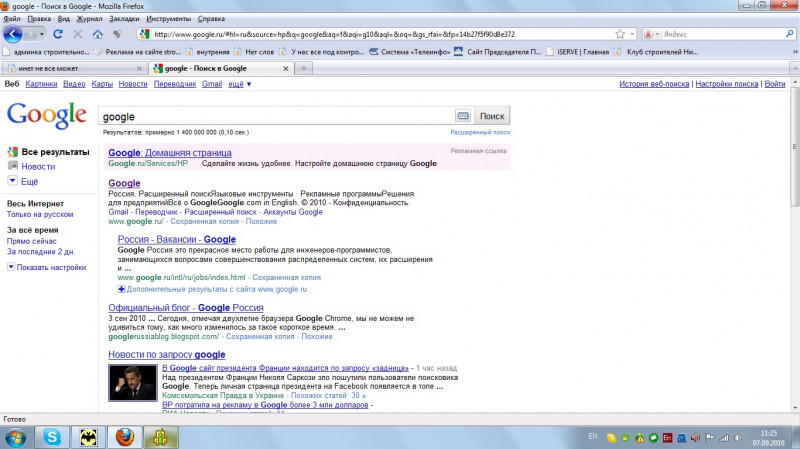Open the Инструменты menu

coord(168,18)
